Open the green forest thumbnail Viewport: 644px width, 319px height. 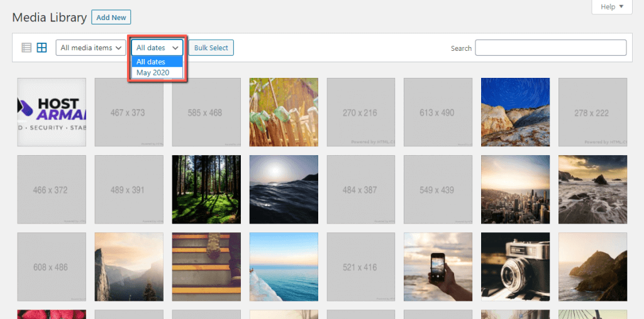[x=206, y=190]
